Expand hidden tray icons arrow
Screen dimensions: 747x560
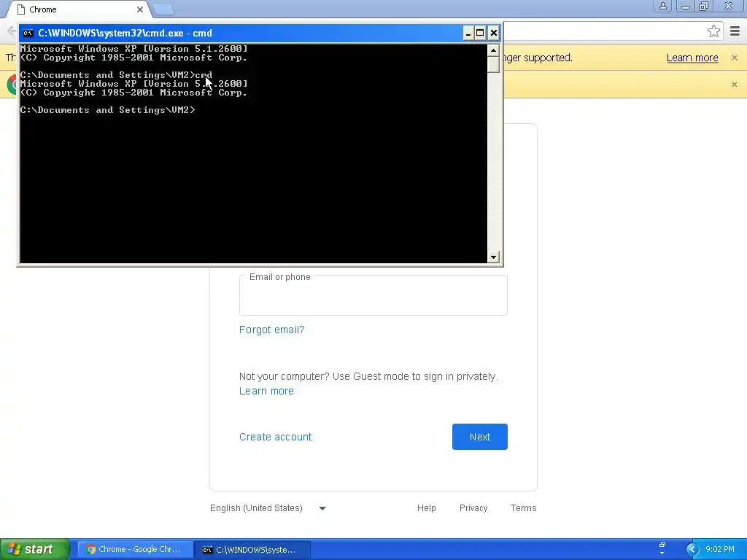[x=692, y=549]
